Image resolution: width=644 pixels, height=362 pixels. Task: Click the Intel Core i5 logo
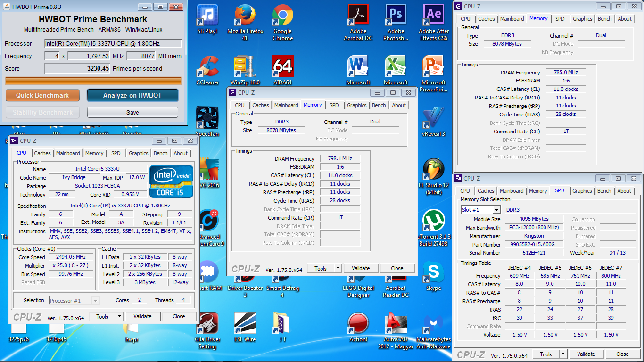[x=171, y=181]
